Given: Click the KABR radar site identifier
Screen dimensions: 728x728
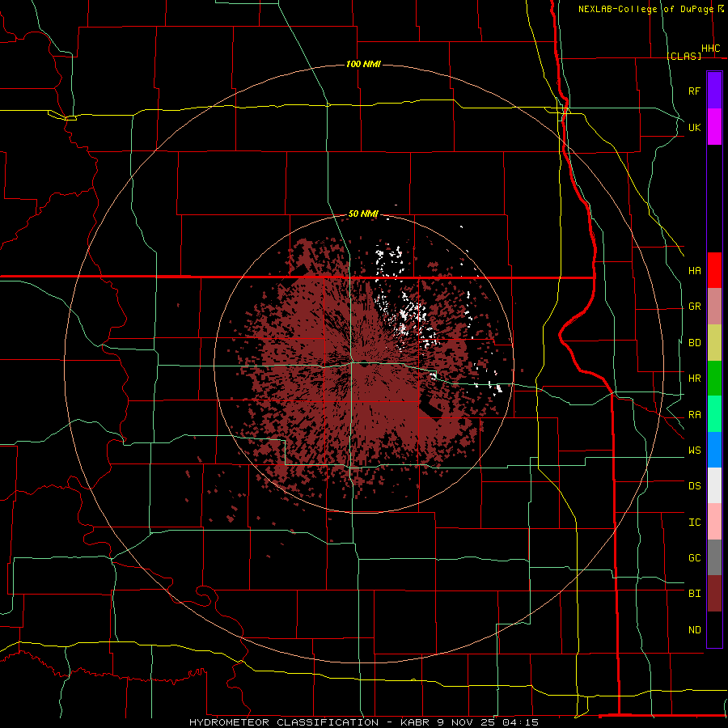Looking at the screenshot, I should [x=415, y=722].
